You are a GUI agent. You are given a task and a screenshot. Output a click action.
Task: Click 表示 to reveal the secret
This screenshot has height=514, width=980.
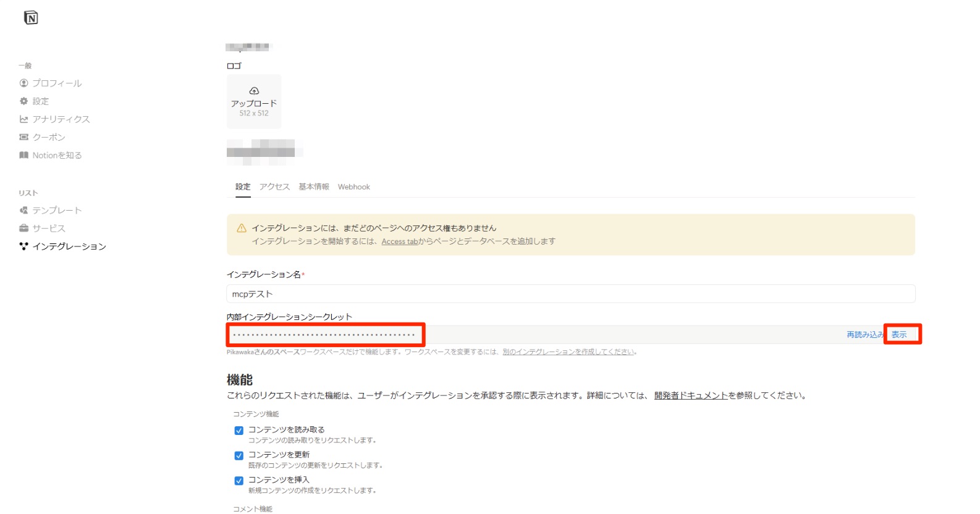click(x=899, y=335)
